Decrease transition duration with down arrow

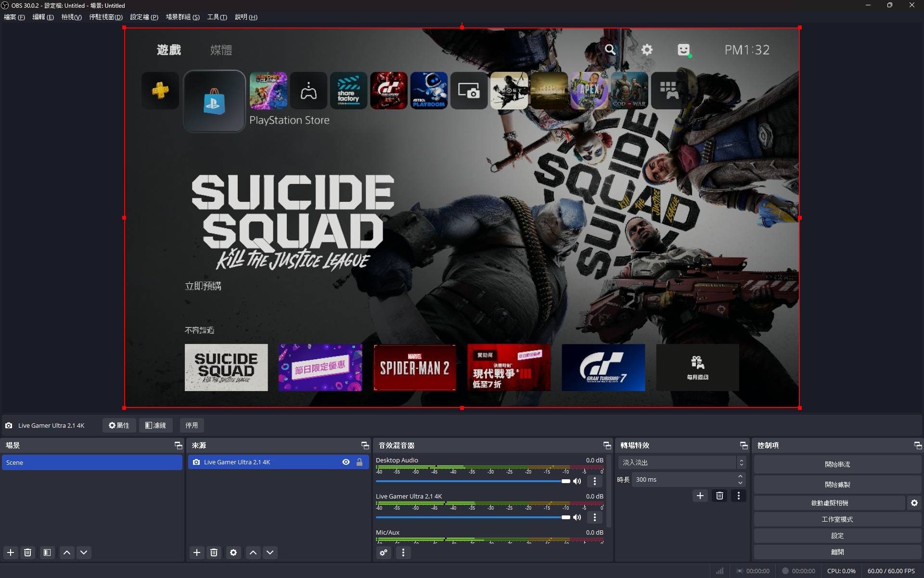click(x=741, y=483)
